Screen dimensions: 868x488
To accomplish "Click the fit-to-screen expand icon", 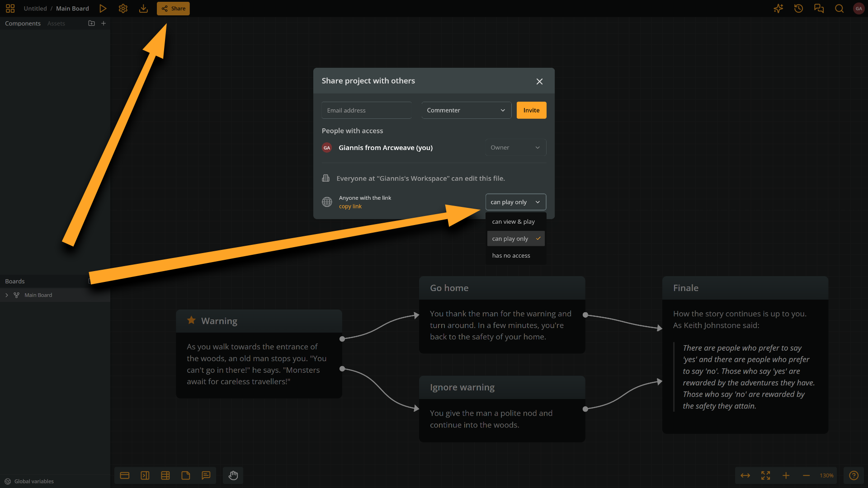I will pos(765,475).
